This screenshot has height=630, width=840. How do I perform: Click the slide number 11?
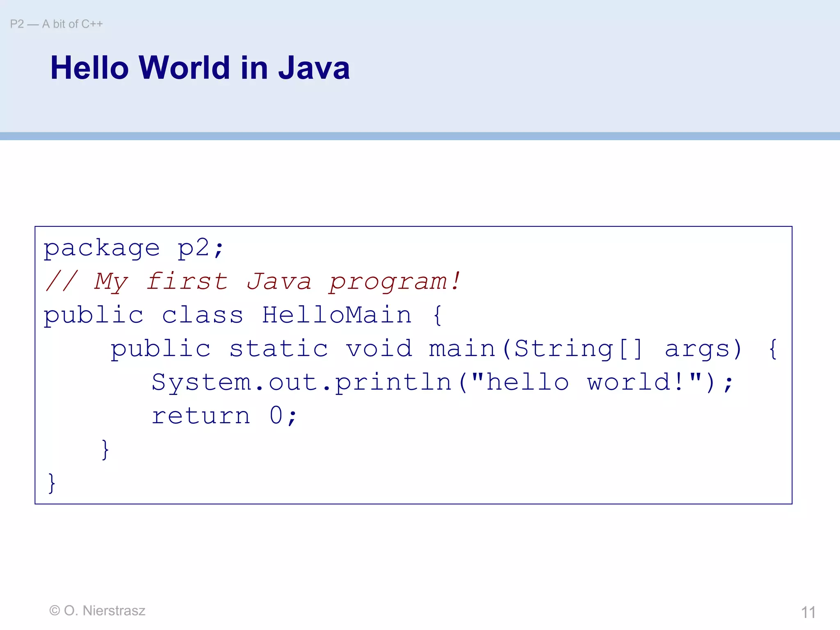pos(808,612)
